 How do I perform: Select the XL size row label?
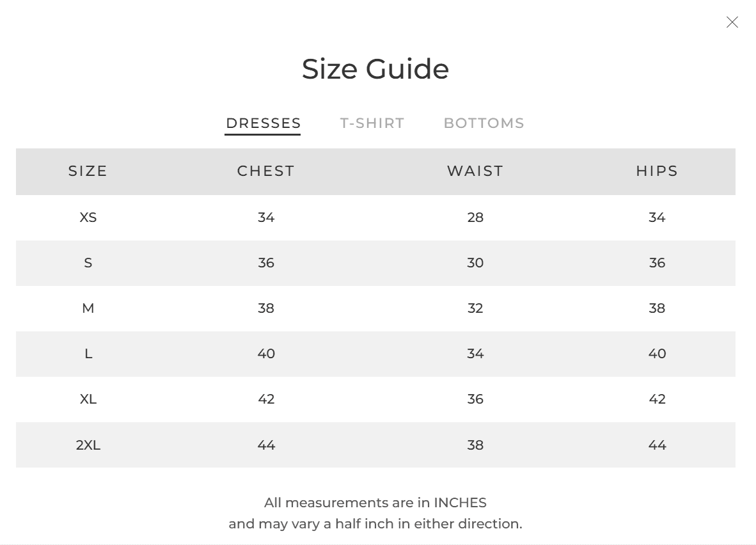coord(88,399)
